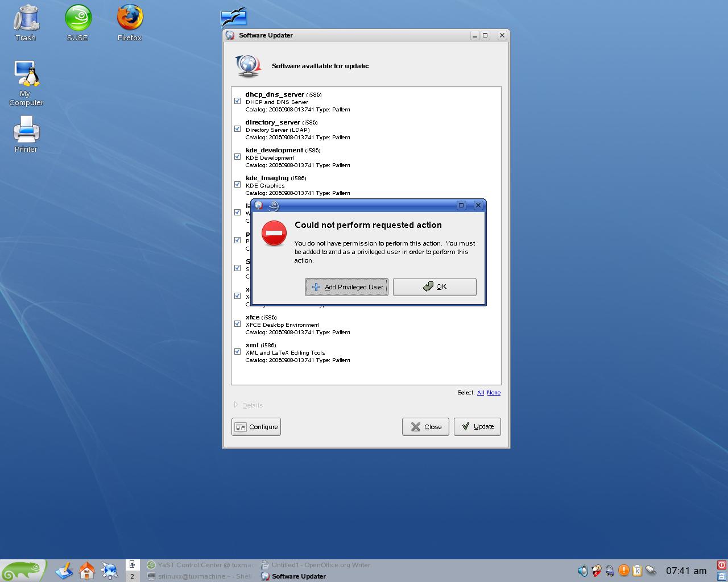This screenshot has height=582, width=728.
Task: Uncheck the kde_imaging package
Action: click(x=237, y=185)
